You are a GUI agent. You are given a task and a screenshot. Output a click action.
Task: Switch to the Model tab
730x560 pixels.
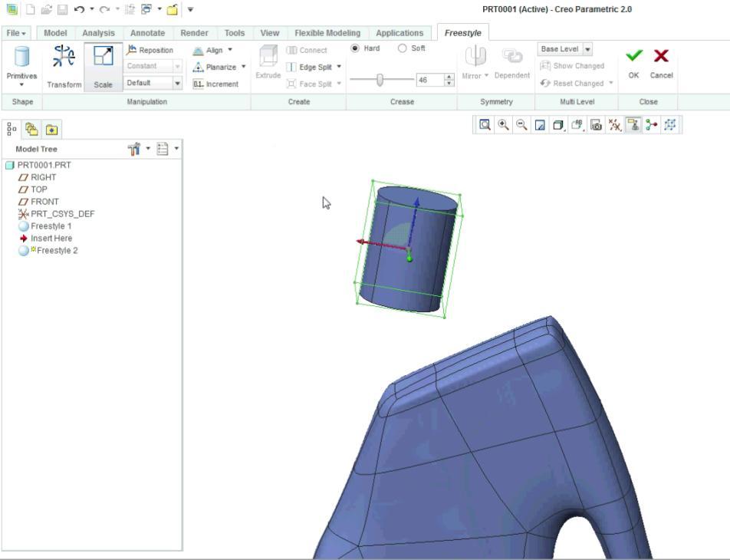tap(55, 33)
